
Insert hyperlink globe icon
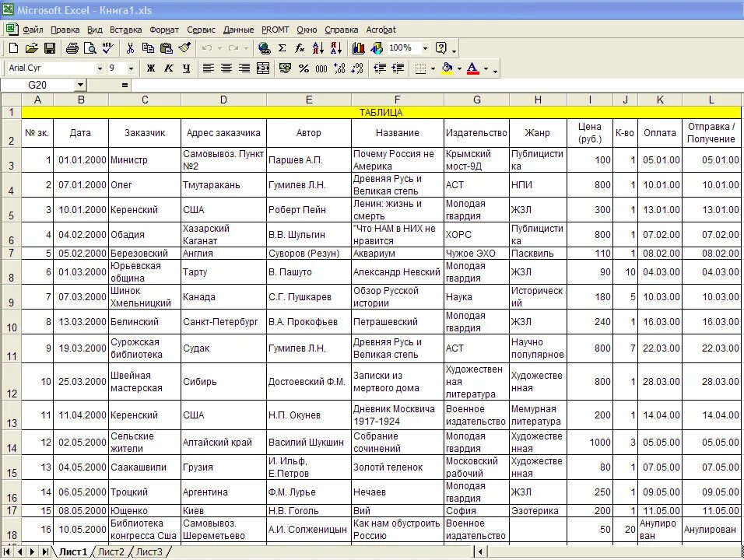pos(265,48)
